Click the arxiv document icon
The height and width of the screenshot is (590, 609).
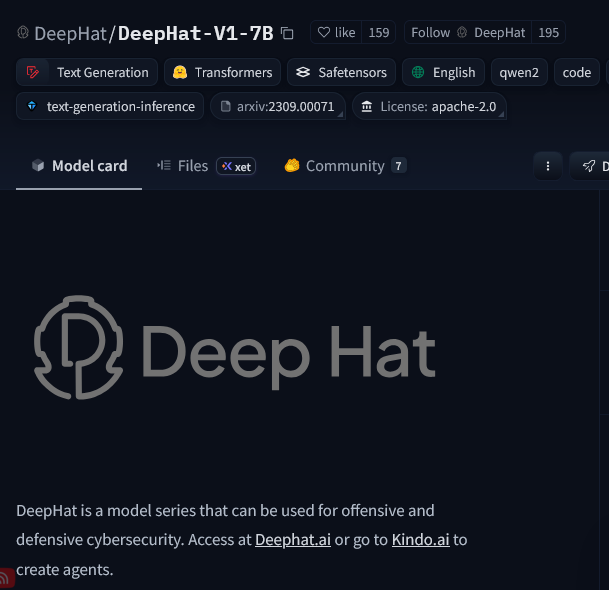pos(226,106)
